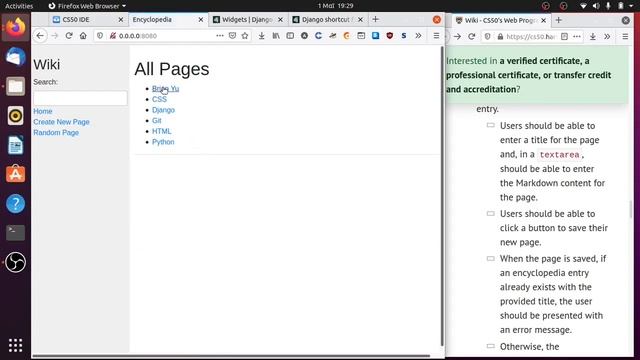The width and height of the screenshot is (640, 360).
Task: Open Files manager from the dock
Action: (16, 86)
